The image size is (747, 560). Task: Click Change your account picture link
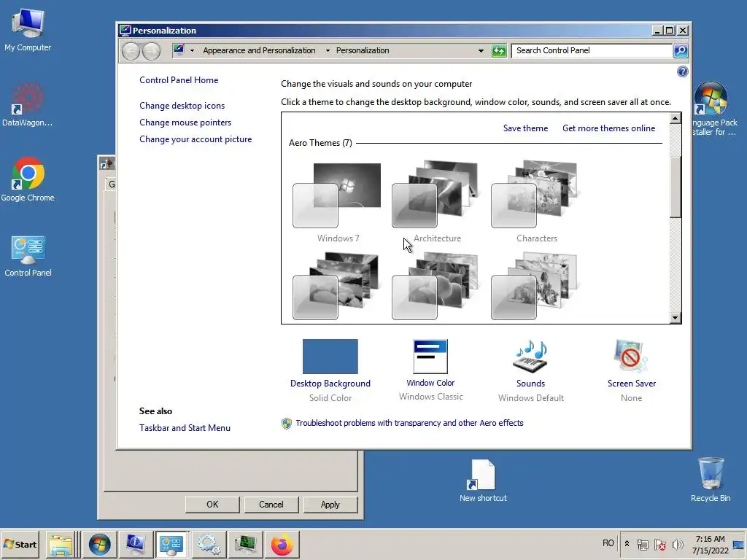[x=196, y=139]
